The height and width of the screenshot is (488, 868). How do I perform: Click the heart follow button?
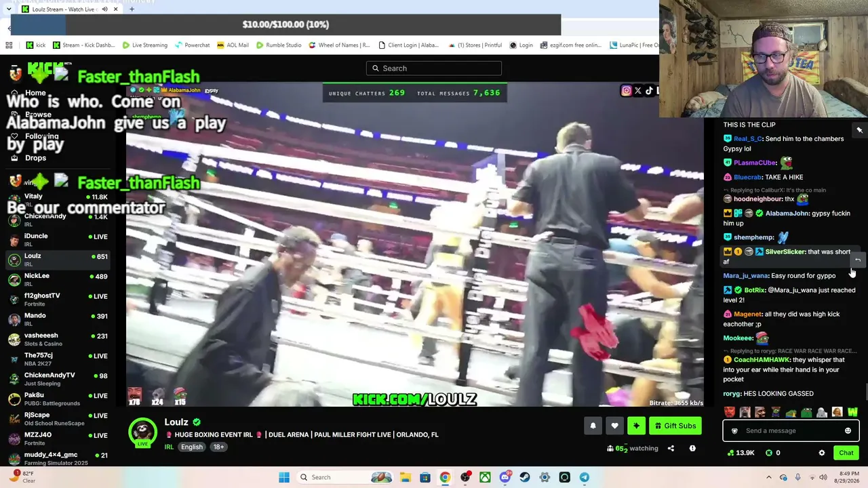[x=614, y=426]
